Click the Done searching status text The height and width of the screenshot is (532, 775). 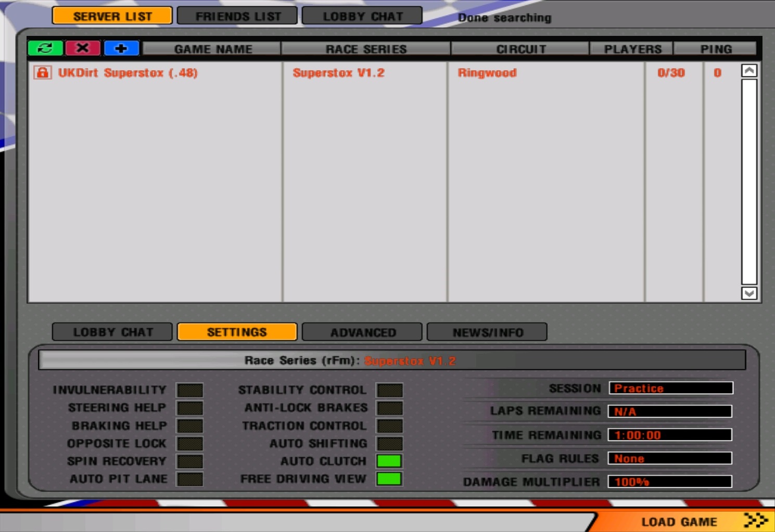(x=504, y=18)
